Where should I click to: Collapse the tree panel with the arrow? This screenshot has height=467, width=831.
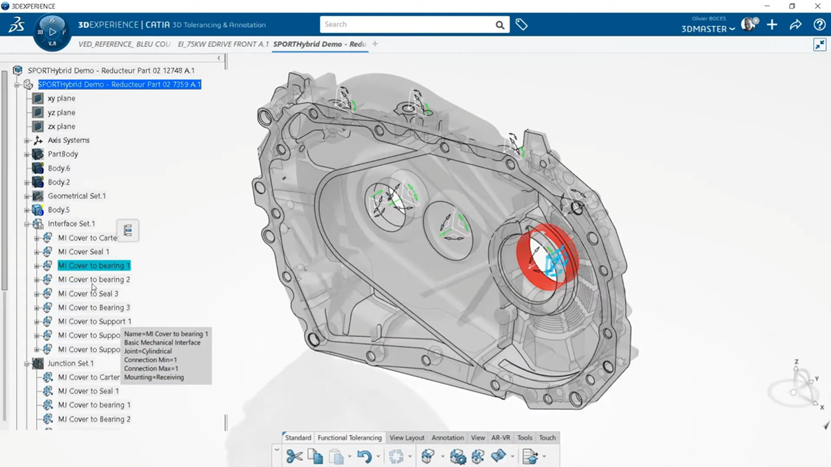click(x=219, y=58)
